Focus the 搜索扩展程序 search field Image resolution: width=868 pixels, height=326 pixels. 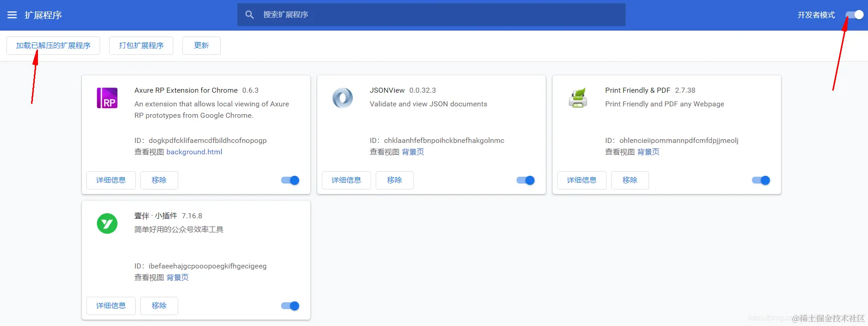point(431,15)
